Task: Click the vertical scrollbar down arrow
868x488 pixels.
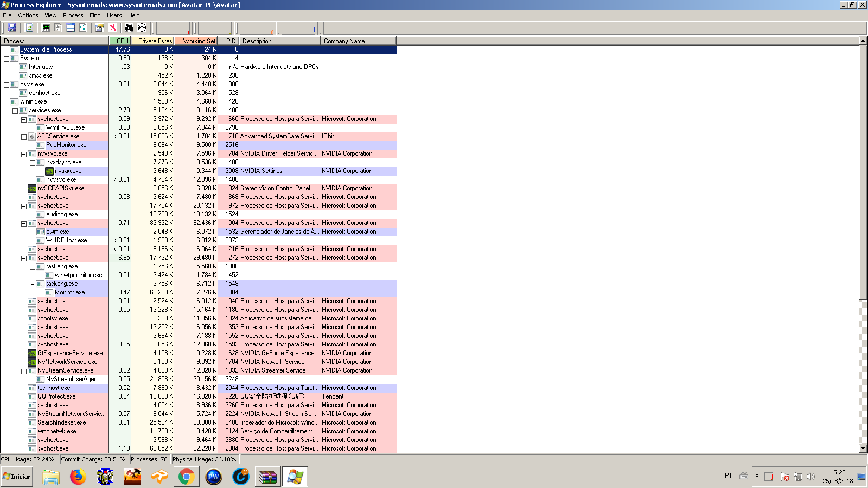Action: click(863, 448)
